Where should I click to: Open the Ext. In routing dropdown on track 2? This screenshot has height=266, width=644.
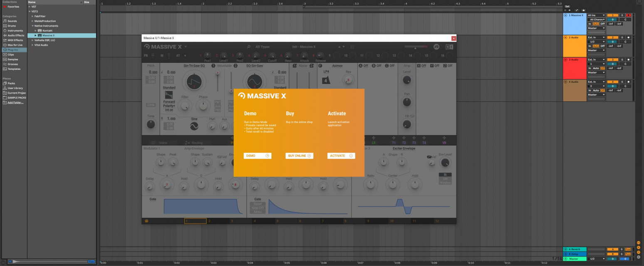pyautogui.click(x=595, y=37)
